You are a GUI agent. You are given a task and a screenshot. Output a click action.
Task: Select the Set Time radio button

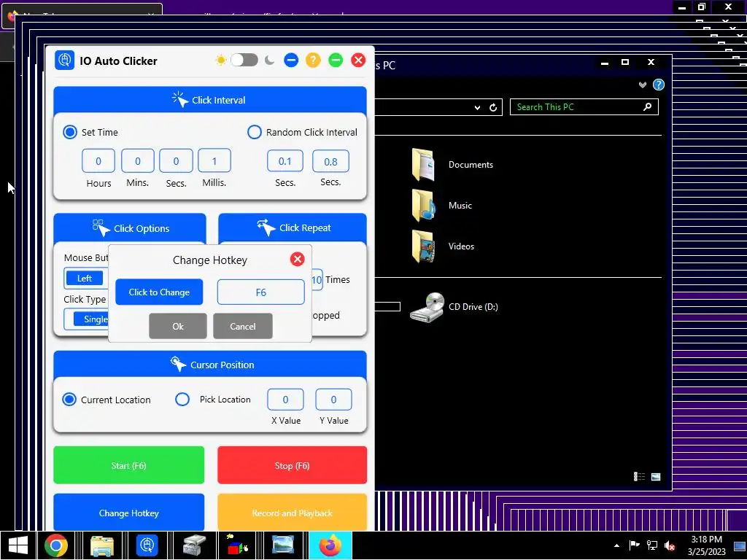[70, 132]
